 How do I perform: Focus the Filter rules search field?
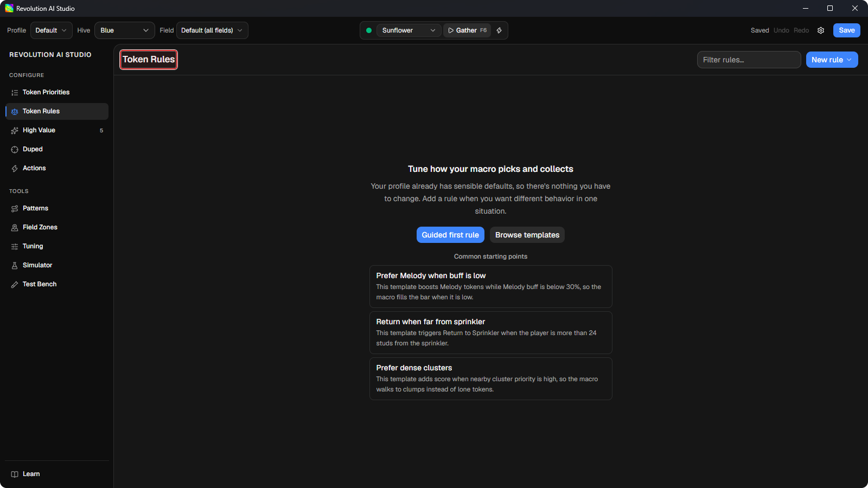[x=749, y=60]
